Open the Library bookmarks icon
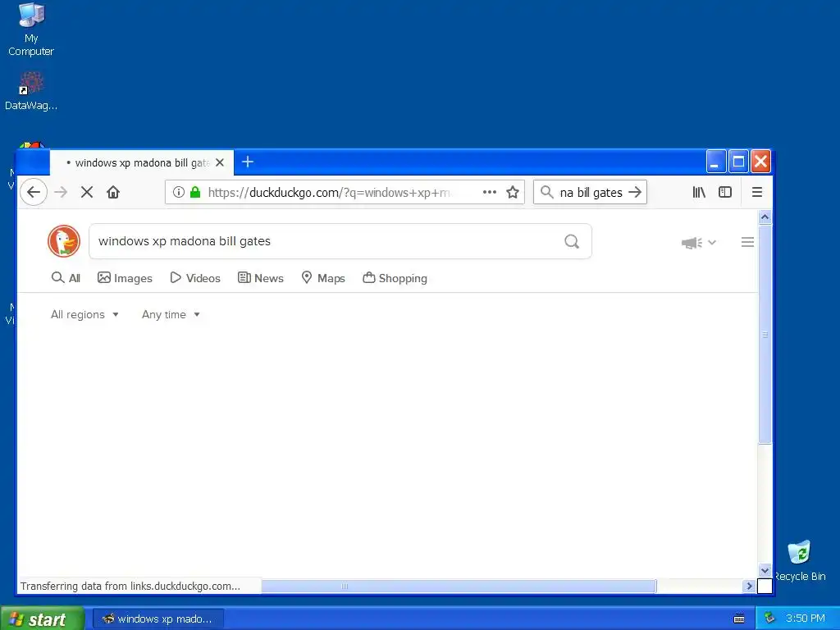 point(699,192)
